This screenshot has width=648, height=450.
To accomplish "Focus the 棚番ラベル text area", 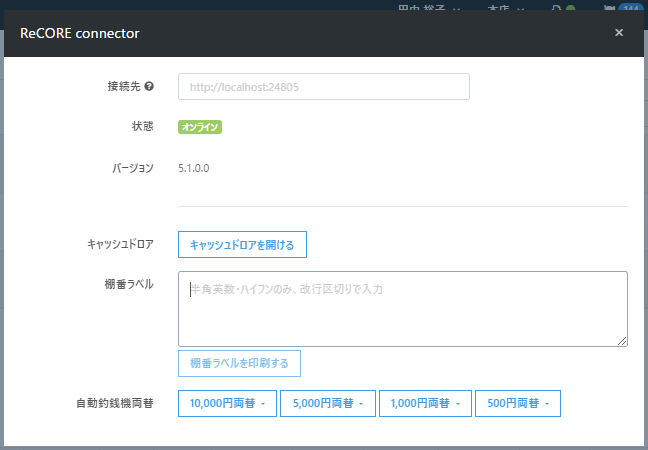I will pyautogui.click(x=403, y=309).
